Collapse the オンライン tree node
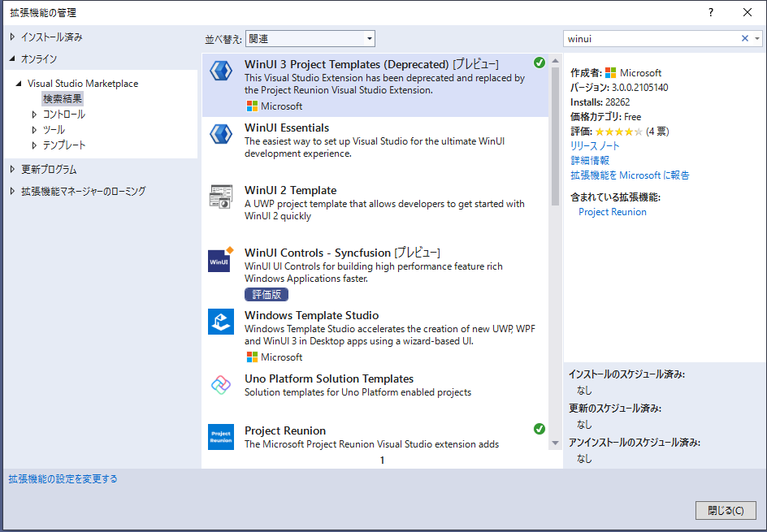The image size is (767, 532). [13, 58]
